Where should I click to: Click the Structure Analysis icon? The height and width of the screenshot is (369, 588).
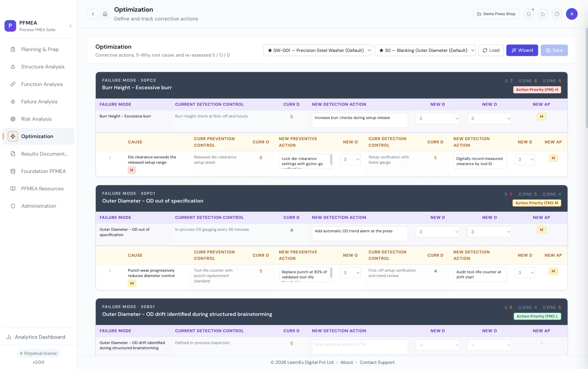tap(13, 67)
